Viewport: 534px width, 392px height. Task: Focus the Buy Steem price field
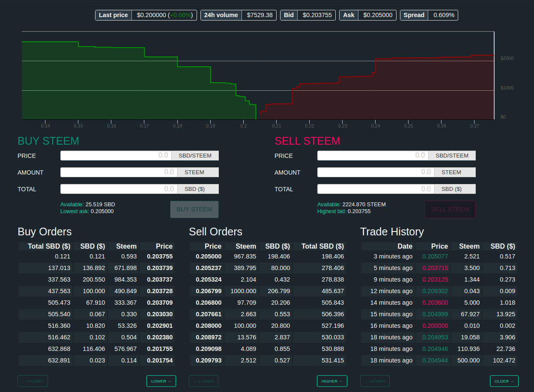116,155
